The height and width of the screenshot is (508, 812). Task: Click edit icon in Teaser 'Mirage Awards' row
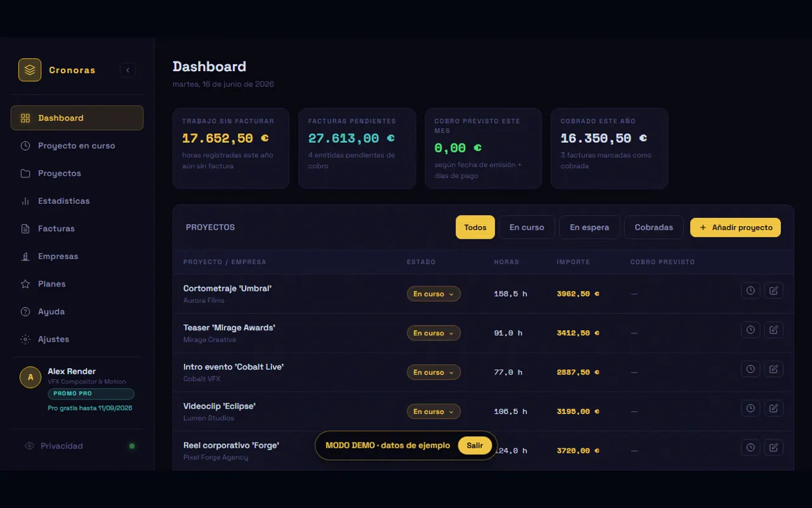click(x=773, y=330)
